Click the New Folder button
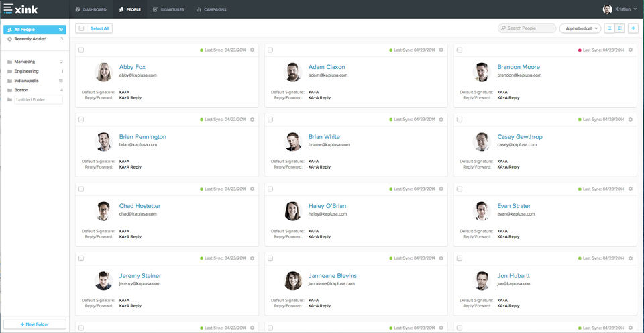The height and width of the screenshot is (333, 644). pos(35,324)
